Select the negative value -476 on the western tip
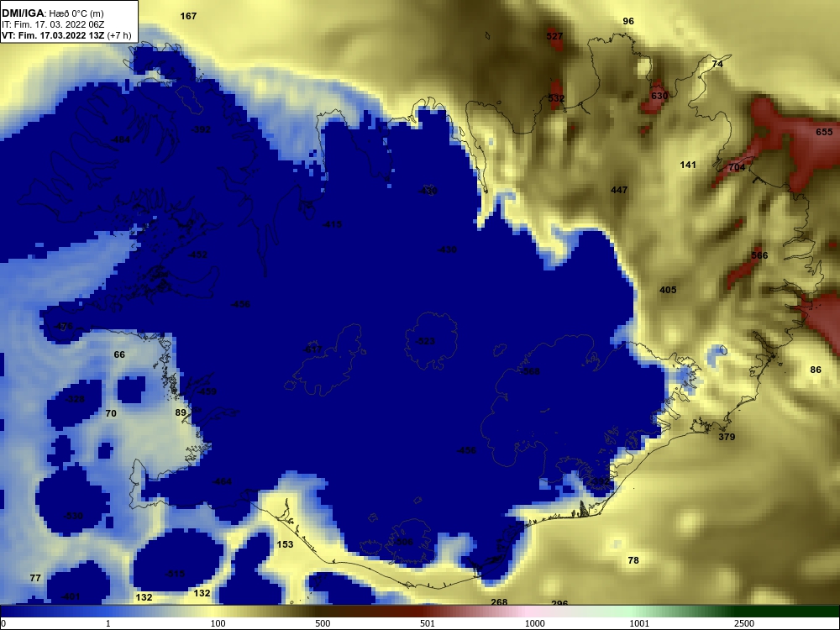 [x=63, y=326]
